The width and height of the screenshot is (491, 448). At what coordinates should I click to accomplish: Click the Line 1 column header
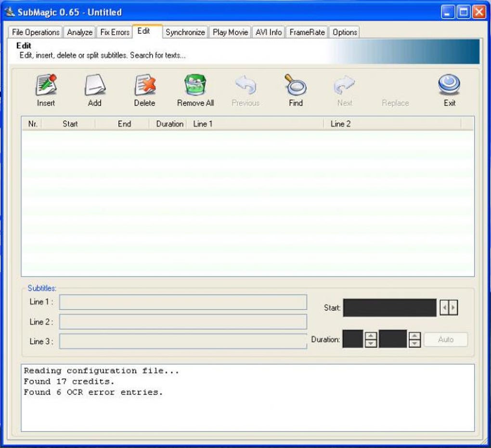coord(255,124)
